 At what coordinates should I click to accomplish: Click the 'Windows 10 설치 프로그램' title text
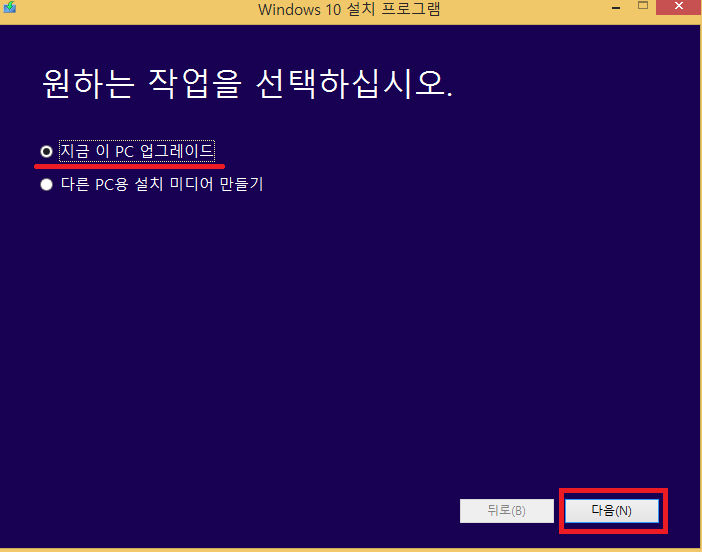(349, 9)
